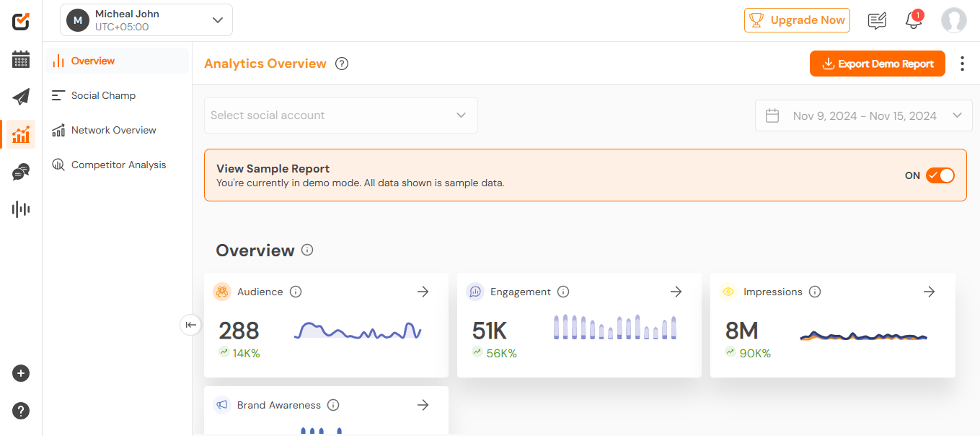Click Export Demo Report button
The height and width of the screenshot is (436, 980).
878,64
